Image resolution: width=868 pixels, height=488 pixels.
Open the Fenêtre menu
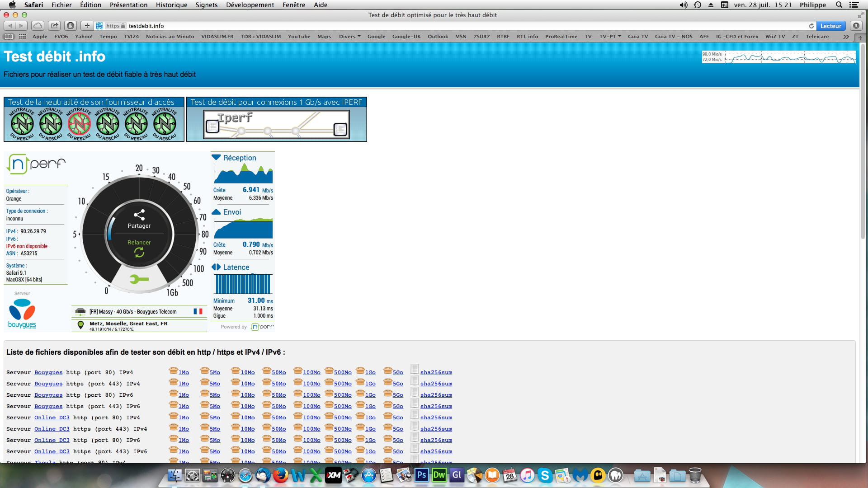294,5
